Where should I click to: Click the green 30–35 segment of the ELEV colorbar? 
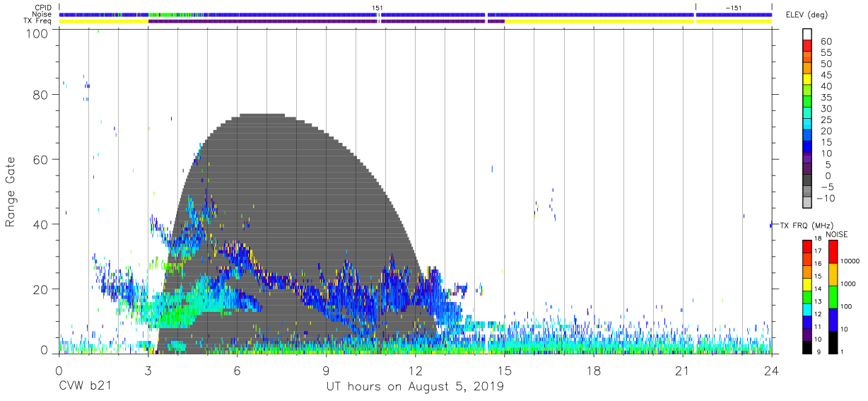click(x=807, y=103)
